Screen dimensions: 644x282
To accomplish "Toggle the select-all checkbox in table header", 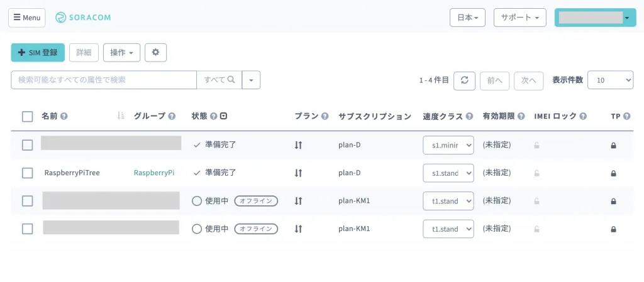I will 28,116.
